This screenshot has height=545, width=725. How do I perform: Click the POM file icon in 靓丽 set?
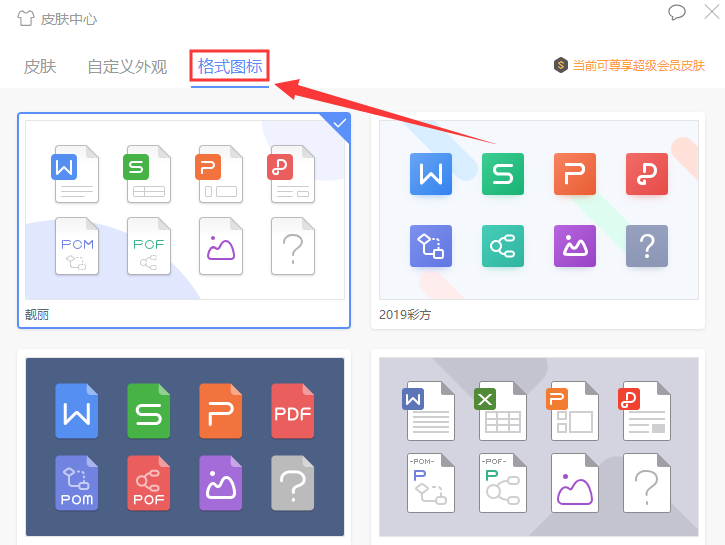[x=77, y=246]
